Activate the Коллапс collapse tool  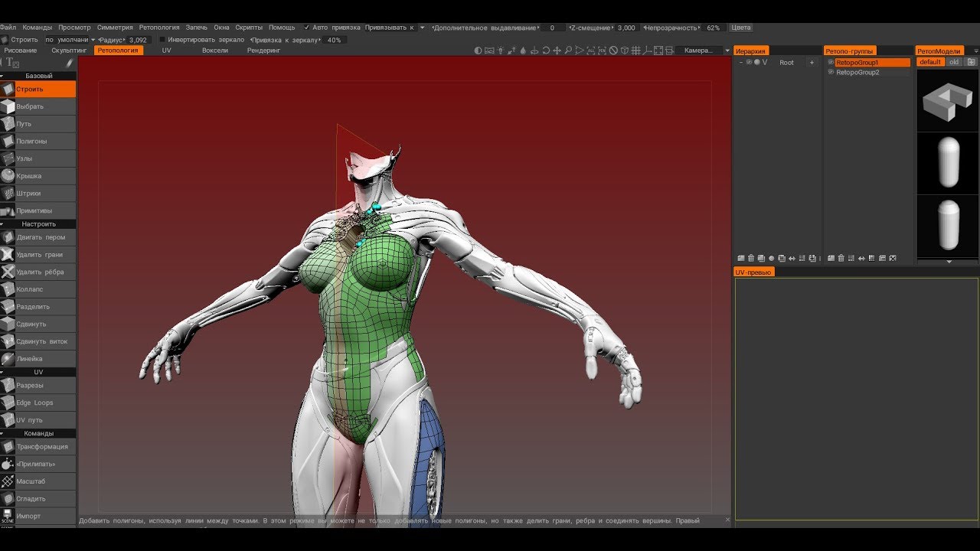coord(38,289)
